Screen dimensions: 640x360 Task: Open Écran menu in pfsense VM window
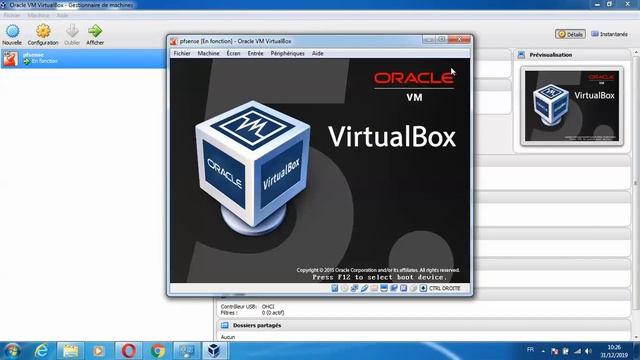click(233, 53)
